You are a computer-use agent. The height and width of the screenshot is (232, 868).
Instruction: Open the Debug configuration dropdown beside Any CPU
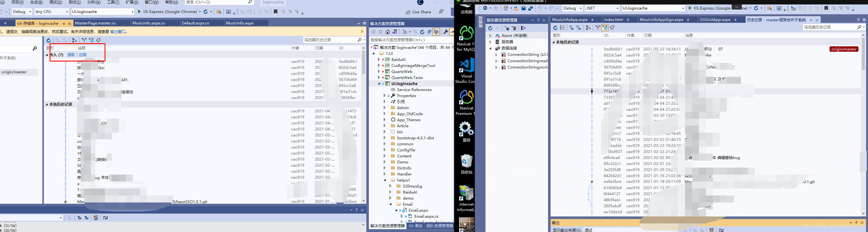pos(22,11)
